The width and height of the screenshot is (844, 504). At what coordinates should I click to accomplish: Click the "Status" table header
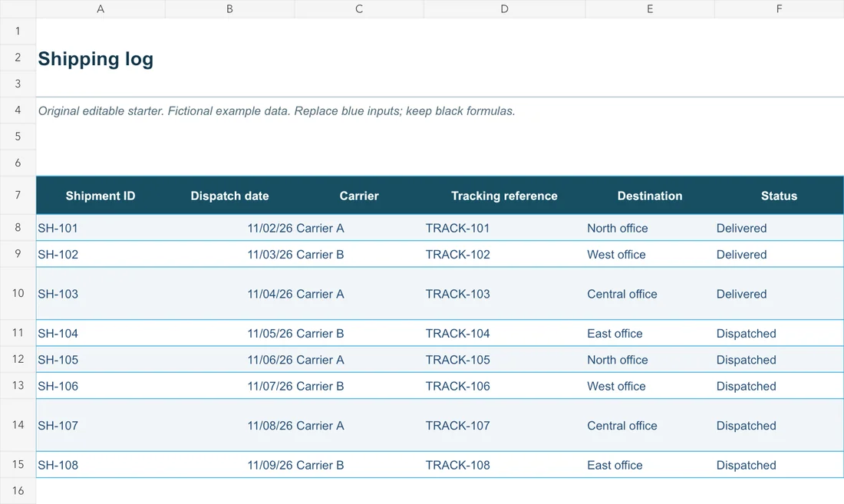[x=779, y=196]
